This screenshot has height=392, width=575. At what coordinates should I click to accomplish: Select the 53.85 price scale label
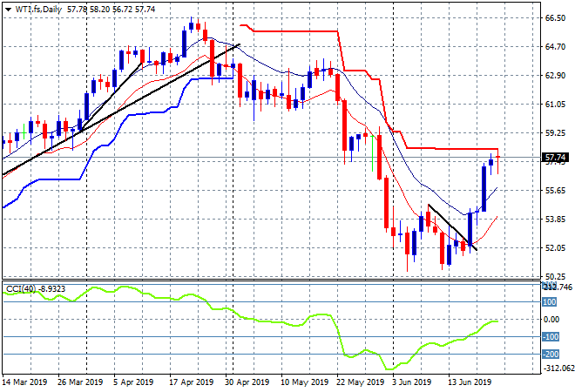pyautogui.click(x=555, y=219)
